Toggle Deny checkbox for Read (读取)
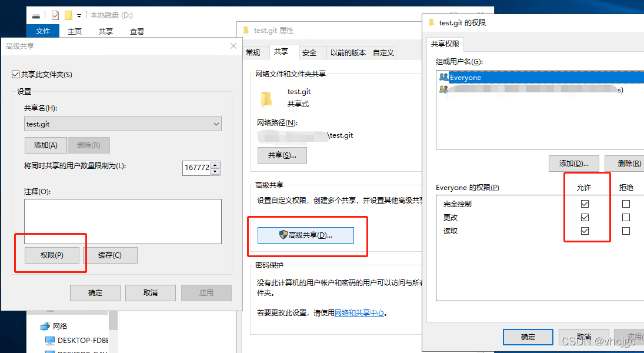Viewport: 644px width, 353px height. click(x=626, y=231)
